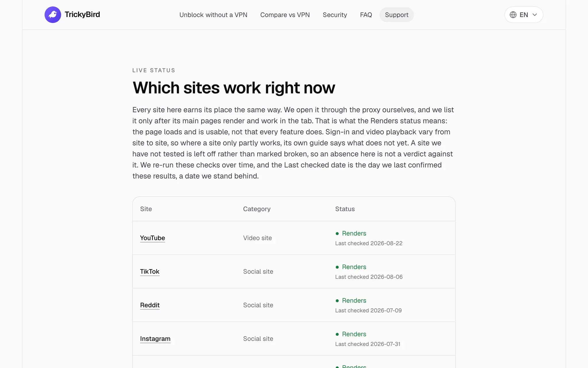Viewport: 588px width, 368px height.
Task: Click 'Last checked 2026-08-22' text
Action: [369, 243]
